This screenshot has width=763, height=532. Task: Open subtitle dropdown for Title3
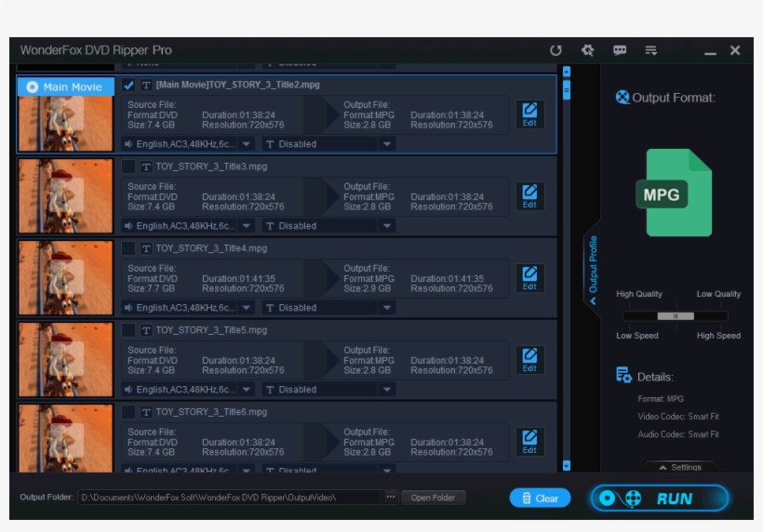[387, 226]
